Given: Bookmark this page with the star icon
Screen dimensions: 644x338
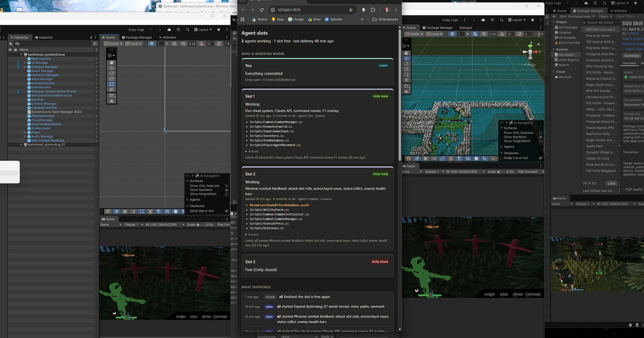Looking at the screenshot, I should point(351,10).
